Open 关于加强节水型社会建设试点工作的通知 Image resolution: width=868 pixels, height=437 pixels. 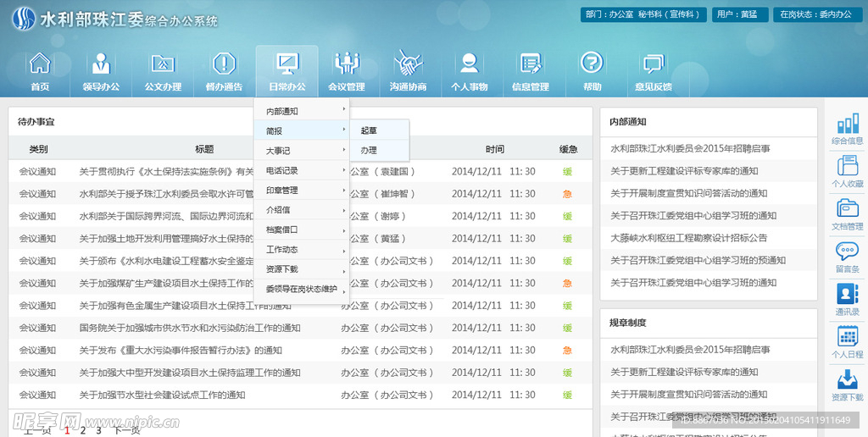pyautogui.click(x=162, y=395)
